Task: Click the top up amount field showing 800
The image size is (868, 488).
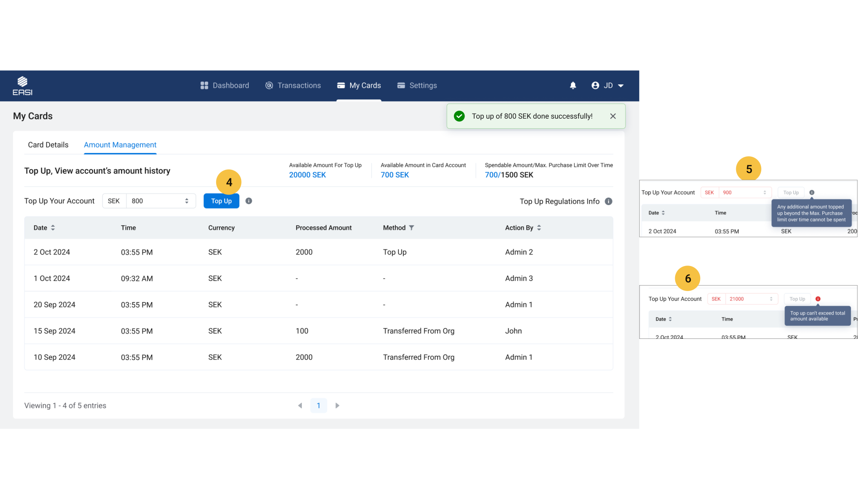Action: [x=155, y=201]
